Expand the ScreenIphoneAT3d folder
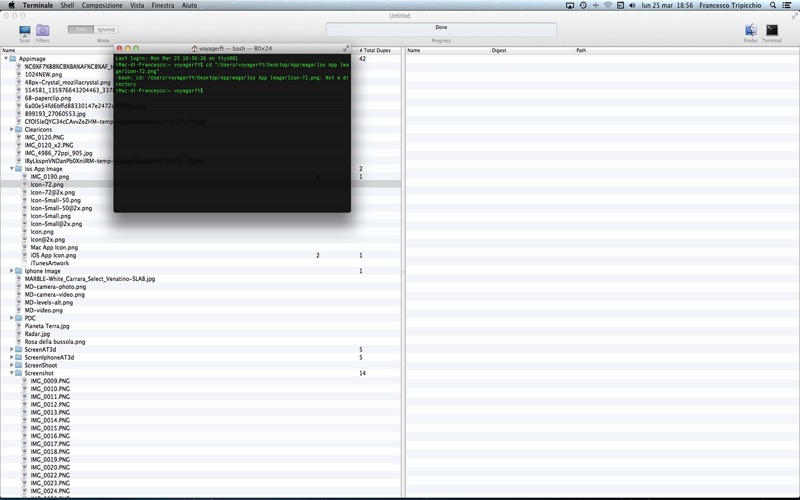Screen dimensions: 800x500 click(x=11, y=357)
